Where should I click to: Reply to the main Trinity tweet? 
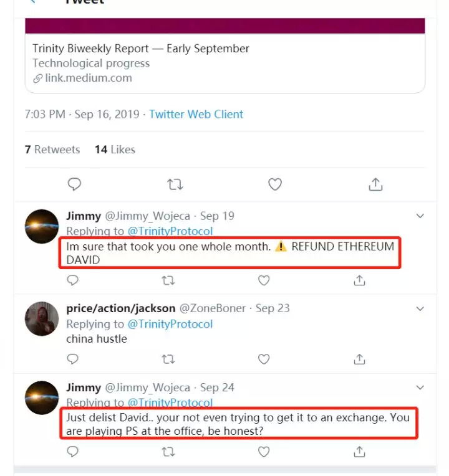point(74,184)
